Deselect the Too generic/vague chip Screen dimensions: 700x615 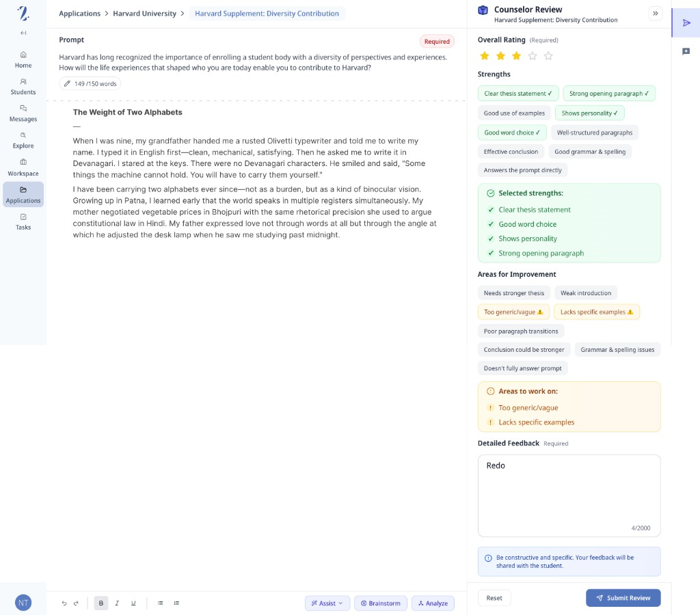(x=514, y=312)
